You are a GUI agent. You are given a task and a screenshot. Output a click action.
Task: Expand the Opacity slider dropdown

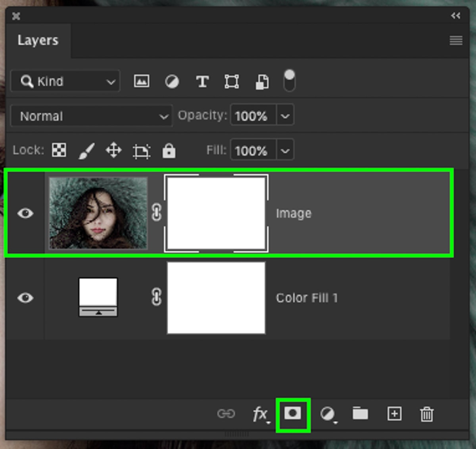click(x=285, y=116)
